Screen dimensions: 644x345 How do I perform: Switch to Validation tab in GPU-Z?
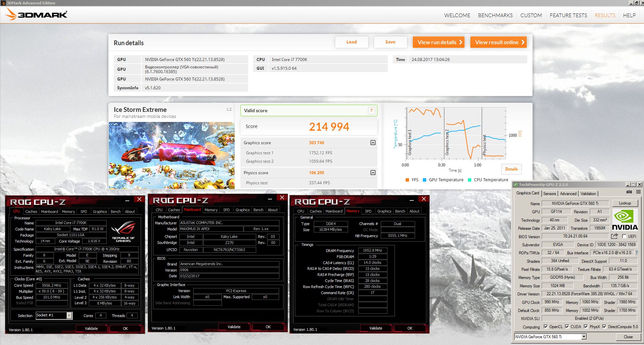pos(588,193)
